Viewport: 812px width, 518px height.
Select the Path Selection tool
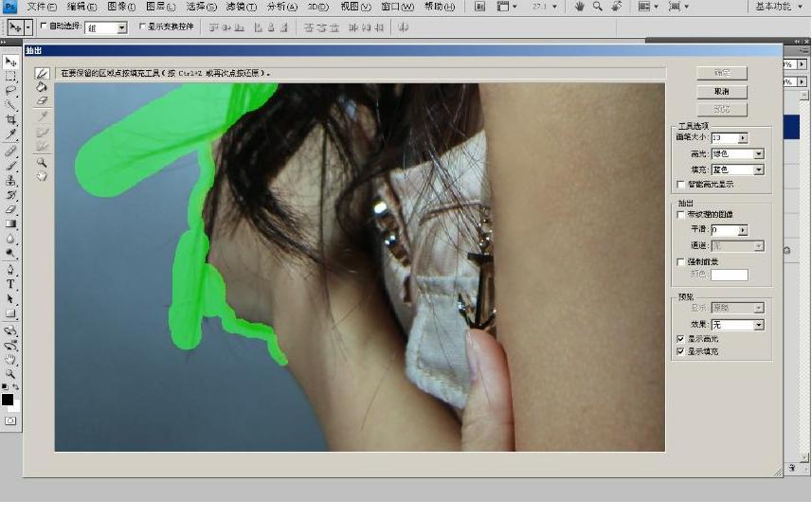pyautogui.click(x=10, y=298)
